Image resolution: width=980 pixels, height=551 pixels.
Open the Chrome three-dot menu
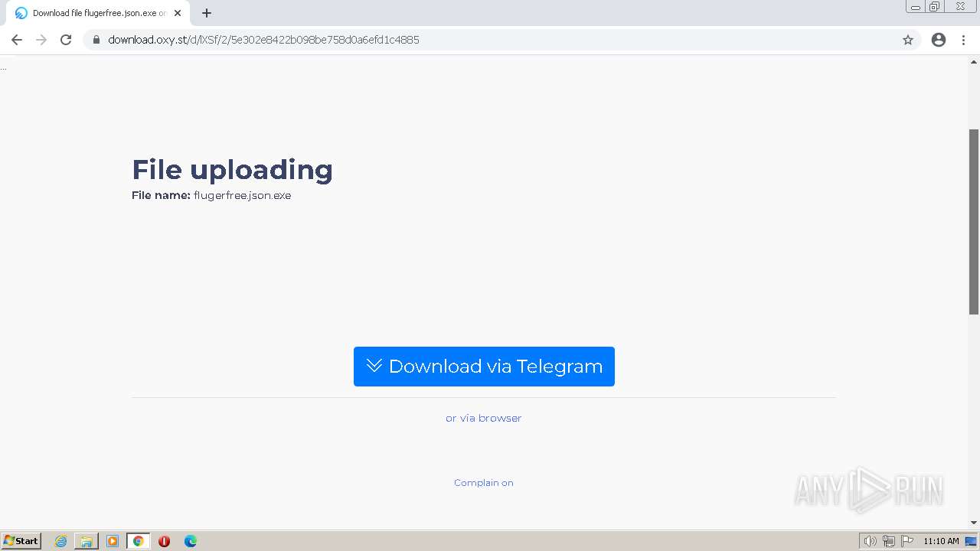coord(964,40)
